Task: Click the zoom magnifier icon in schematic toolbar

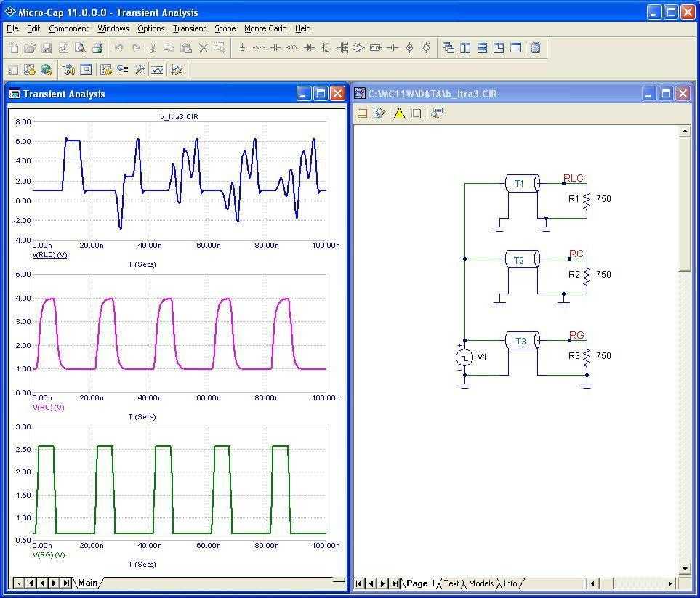Action: pos(436,113)
